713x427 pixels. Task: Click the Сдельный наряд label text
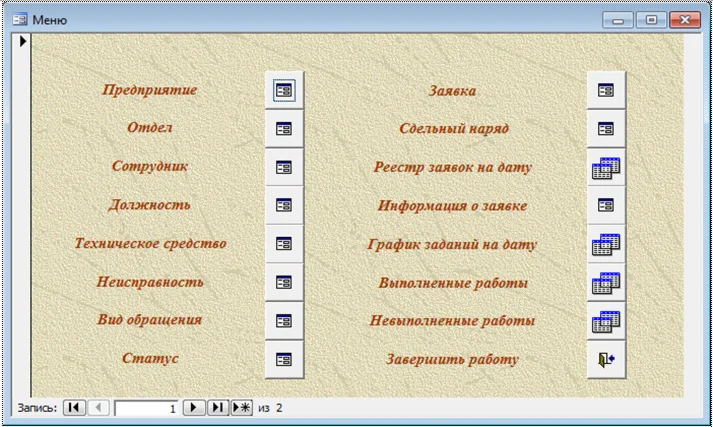tap(454, 128)
